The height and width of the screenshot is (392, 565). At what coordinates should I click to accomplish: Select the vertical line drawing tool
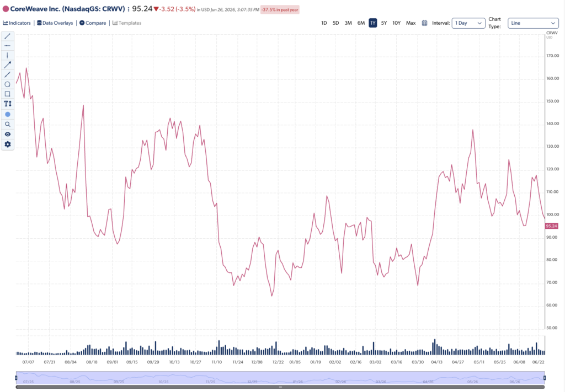(7, 56)
